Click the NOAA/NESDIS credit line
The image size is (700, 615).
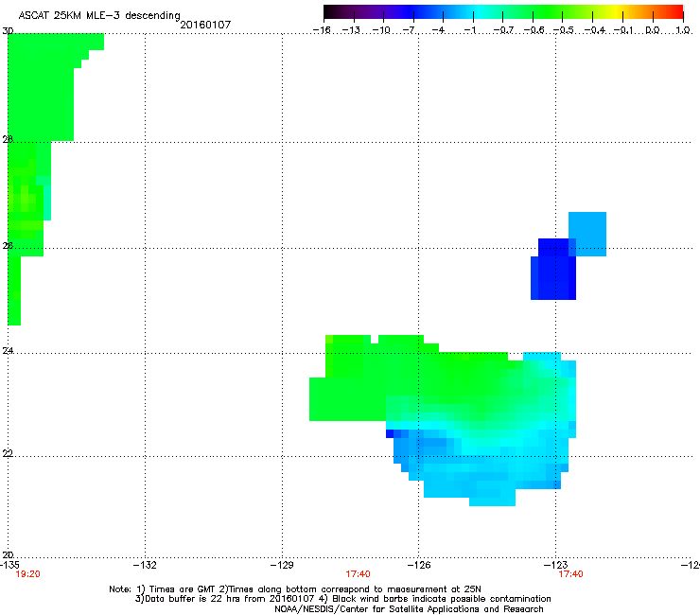coord(409,609)
